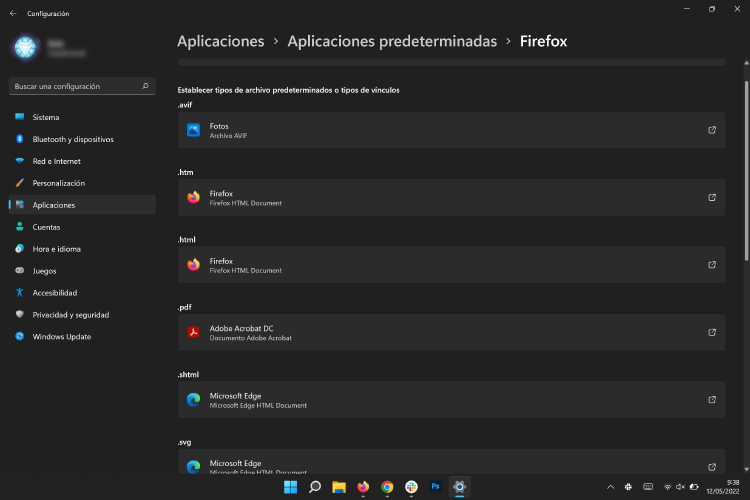
Task: Click the search box Buscar una configuración
Action: tap(76, 87)
